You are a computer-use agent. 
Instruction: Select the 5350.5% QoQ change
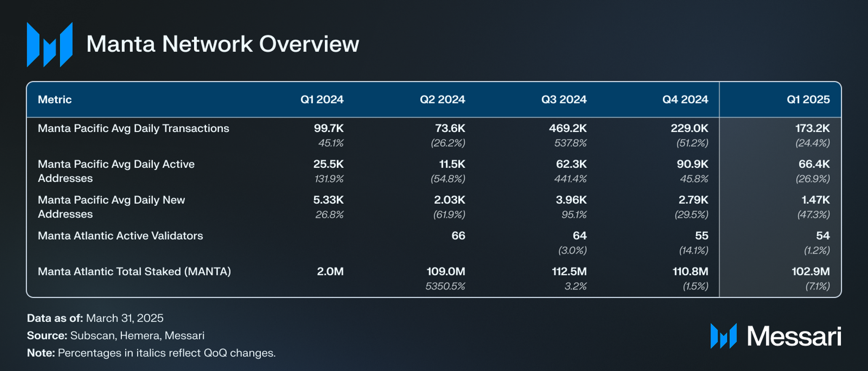[445, 286]
